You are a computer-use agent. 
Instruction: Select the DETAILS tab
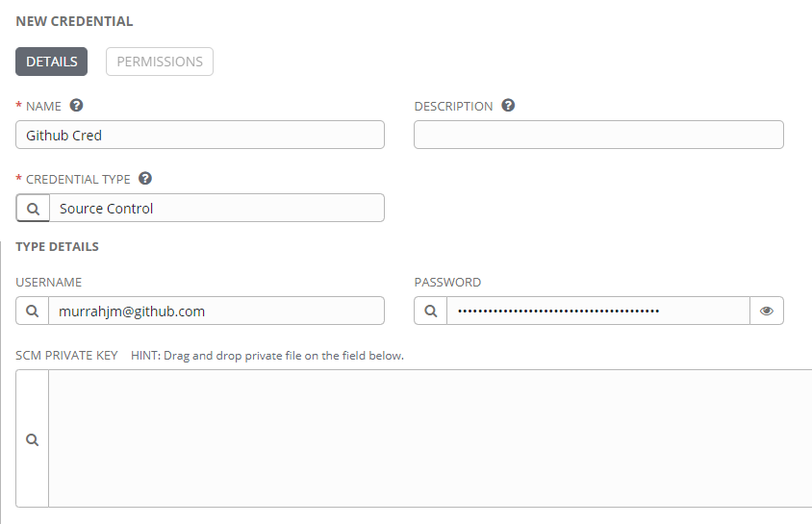pyautogui.click(x=51, y=62)
